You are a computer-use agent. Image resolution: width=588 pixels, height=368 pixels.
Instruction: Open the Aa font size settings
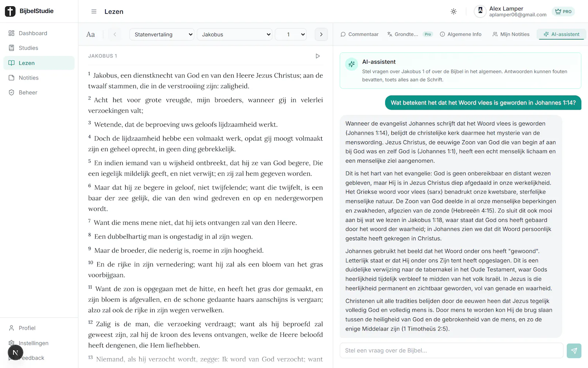click(x=90, y=35)
